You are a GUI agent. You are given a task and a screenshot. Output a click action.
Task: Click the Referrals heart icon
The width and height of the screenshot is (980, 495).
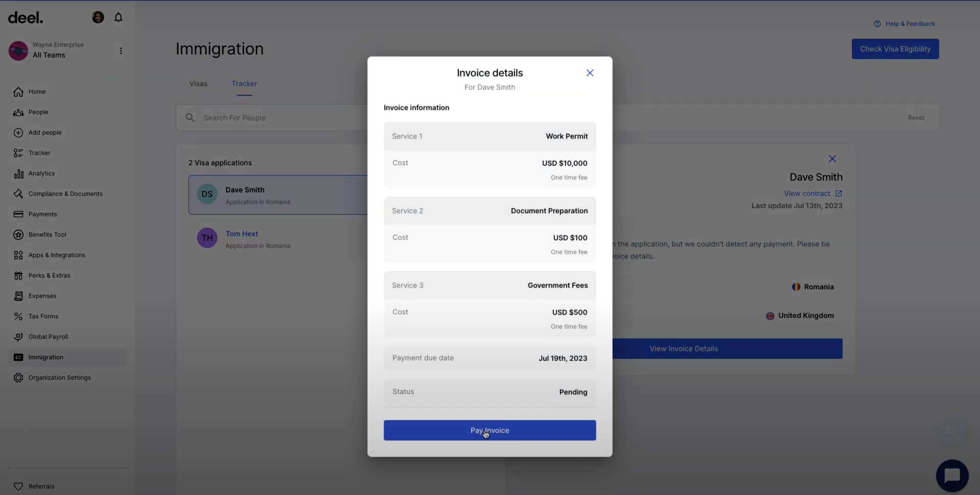click(x=18, y=486)
